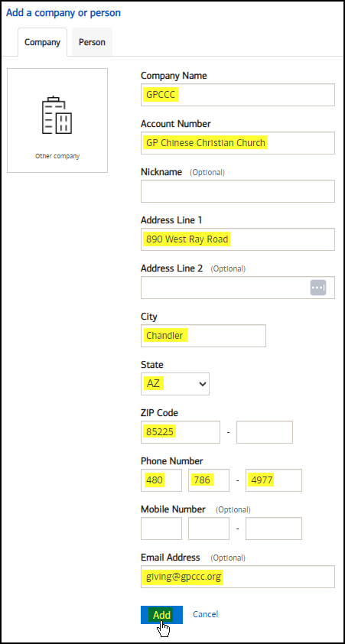This screenshot has width=345, height=644.
Task: Click the Other company tile
Action: tap(57, 120)
